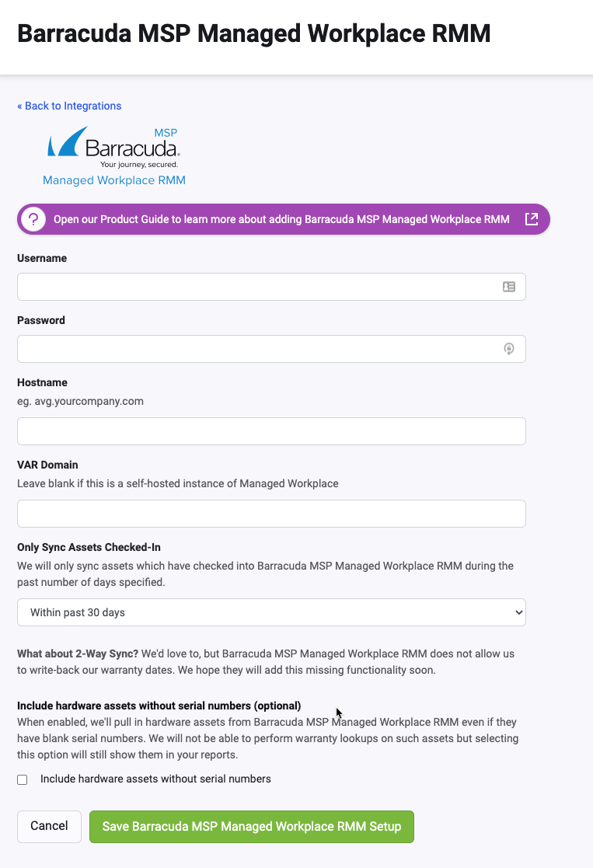Click the page title heading
The image size is (593, 868).
point(254,33)
